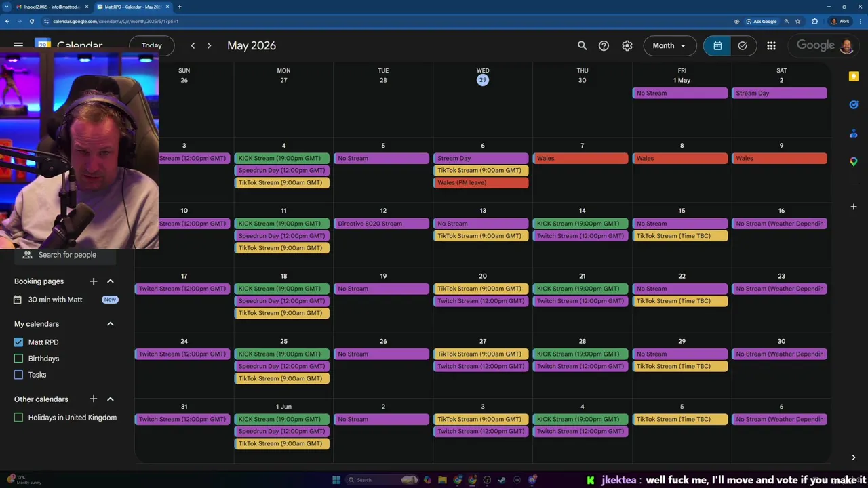This screenshot has height=488, width=868.
Task: Click browser back arrow
Action: click(7, 21)
